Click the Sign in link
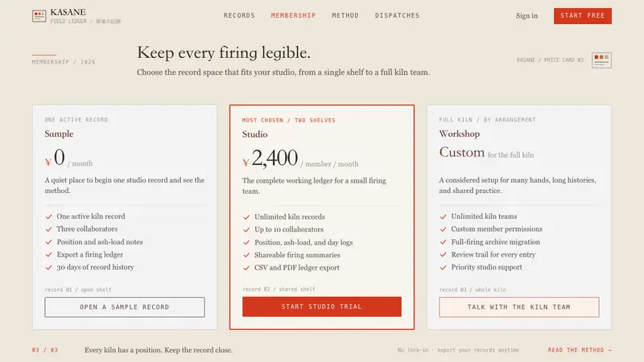 (526, 15)
